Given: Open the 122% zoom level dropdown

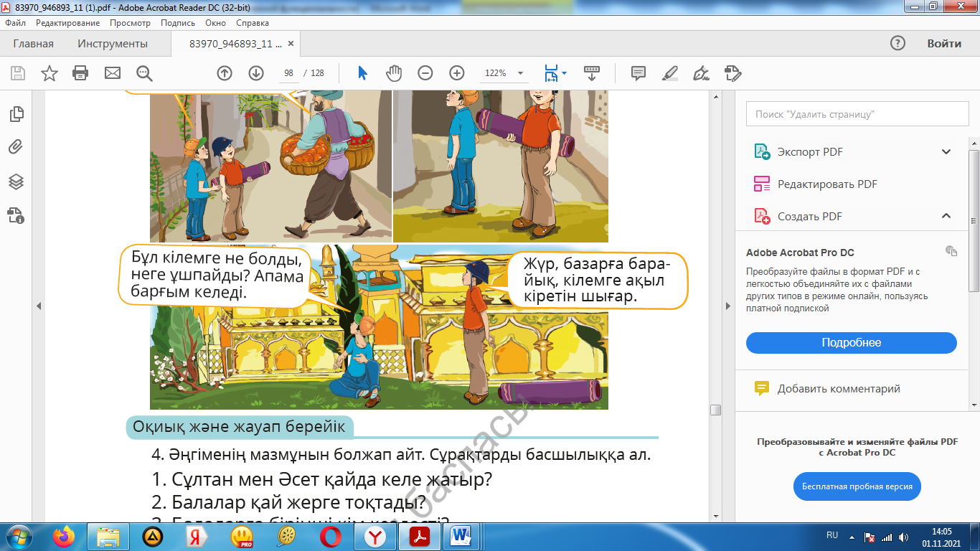Looking at the screenshot, I should click(519, 73).
